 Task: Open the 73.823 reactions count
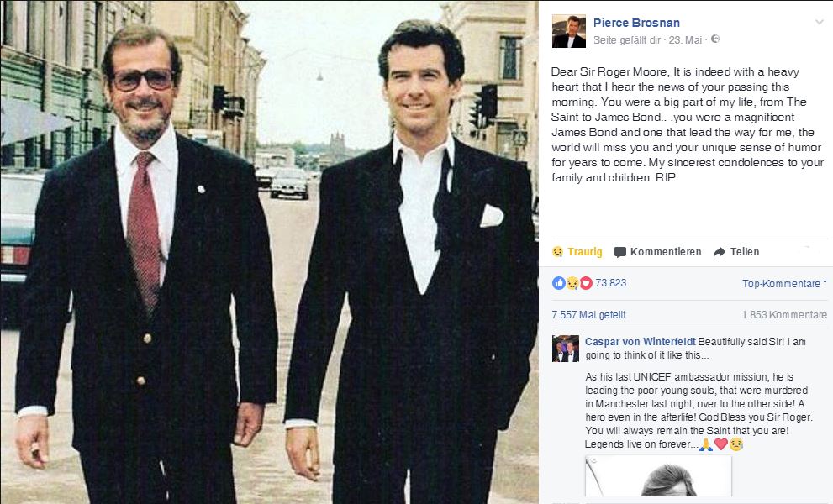pyautogui.click(x=610, y=283)
